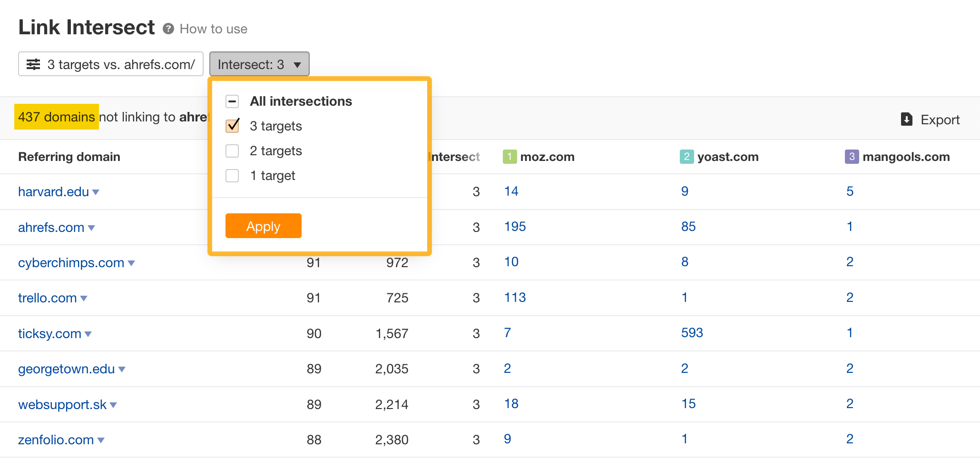Open the 9 moz.com links for zenfolio.com

(508, 439)
